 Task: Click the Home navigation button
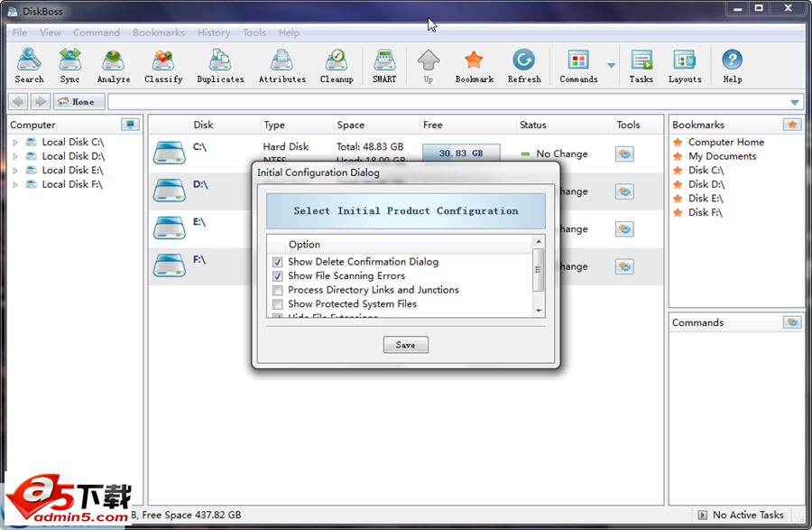point(79,102)
